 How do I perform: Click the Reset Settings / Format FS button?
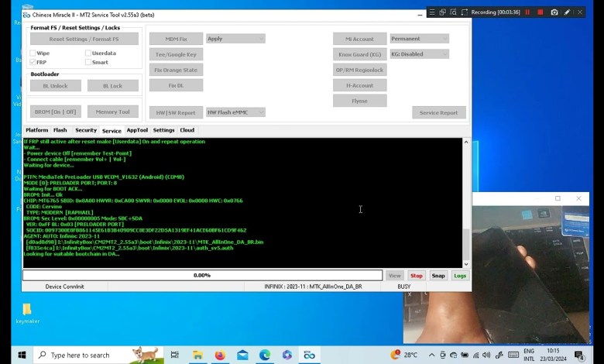(x=84, y=39)
